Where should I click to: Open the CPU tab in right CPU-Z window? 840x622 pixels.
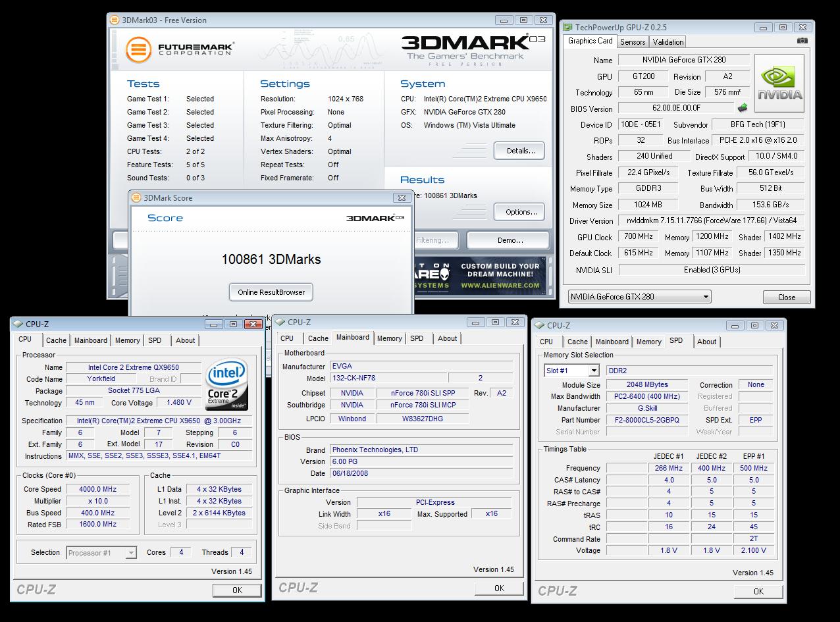point(546,342)
